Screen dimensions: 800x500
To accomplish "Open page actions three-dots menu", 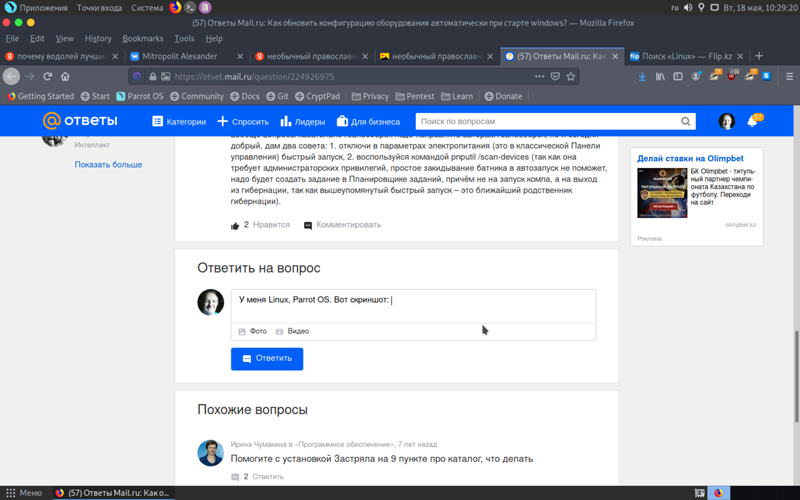I will click(x=539, y=77).
